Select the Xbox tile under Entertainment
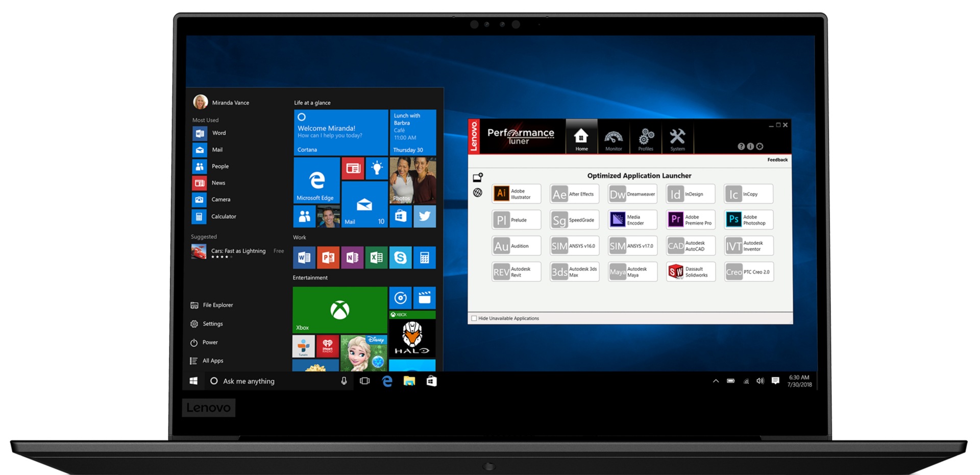 339,310
